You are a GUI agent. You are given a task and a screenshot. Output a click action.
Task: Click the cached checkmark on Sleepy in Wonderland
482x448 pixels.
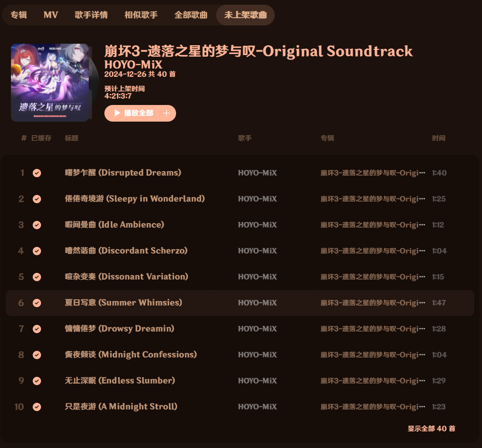[37, 199]
